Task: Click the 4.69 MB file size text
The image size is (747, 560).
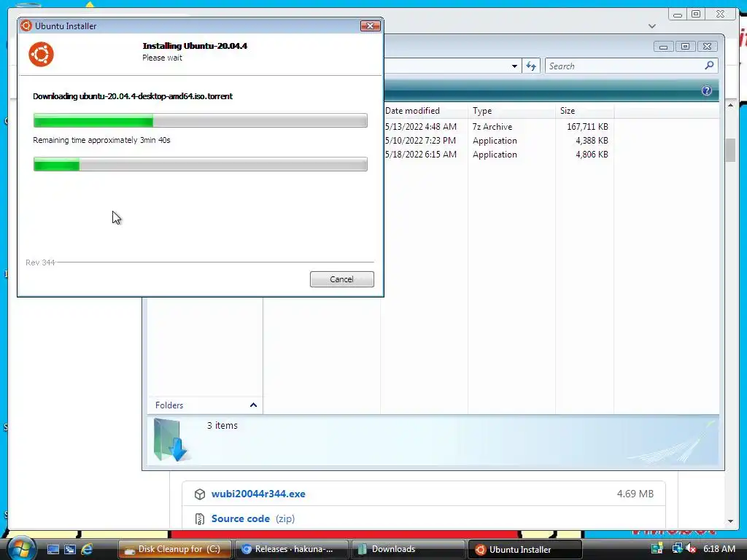Action: [x=635, y=494]
